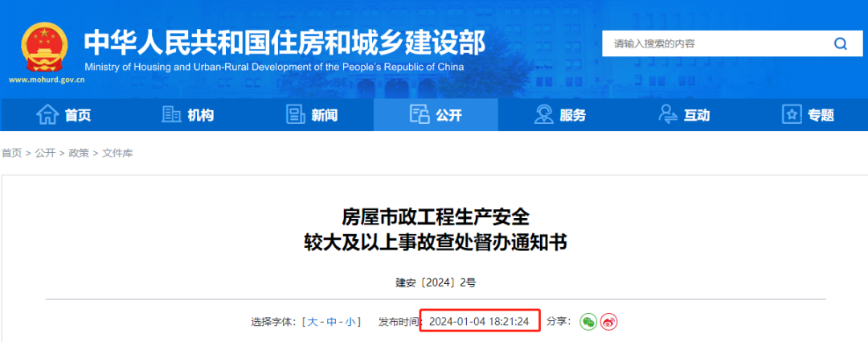Open the 机构 navigation tab
Image resolution: width=868 pixels, height=342 pixels.
(x=187, y=115)
